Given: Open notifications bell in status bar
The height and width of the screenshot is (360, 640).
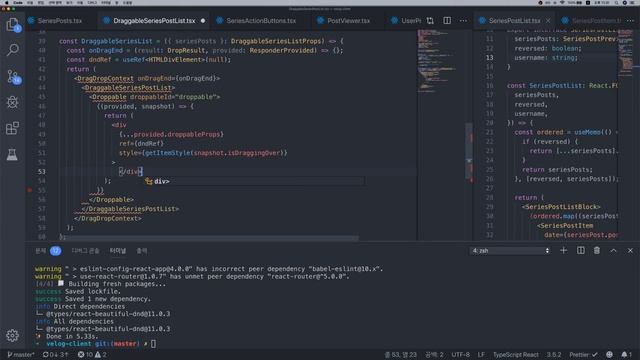Looking at the screenshot, I should 627,355.
